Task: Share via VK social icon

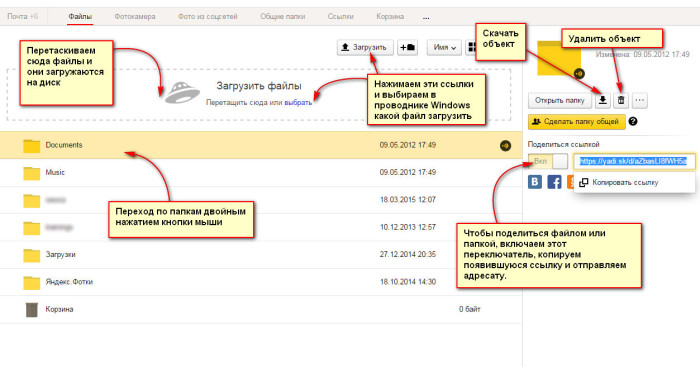Action: click(535, 182)
